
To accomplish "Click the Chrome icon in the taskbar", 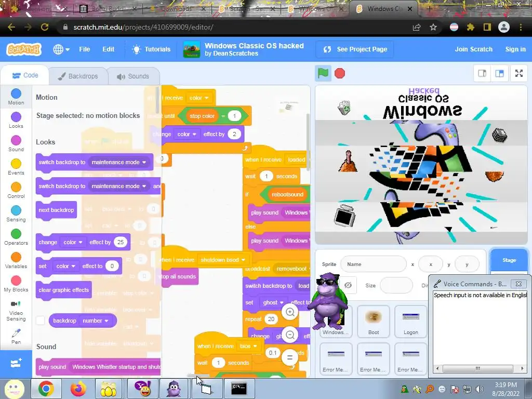I will tap(46, 389).
